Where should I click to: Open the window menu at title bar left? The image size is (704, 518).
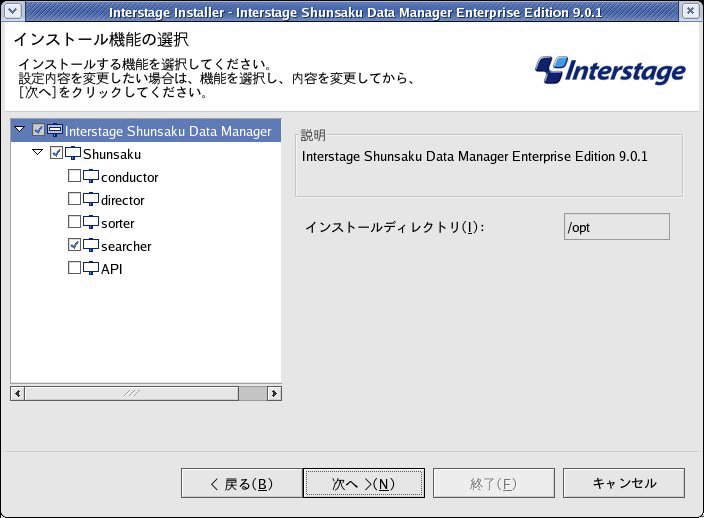point(13,11)
